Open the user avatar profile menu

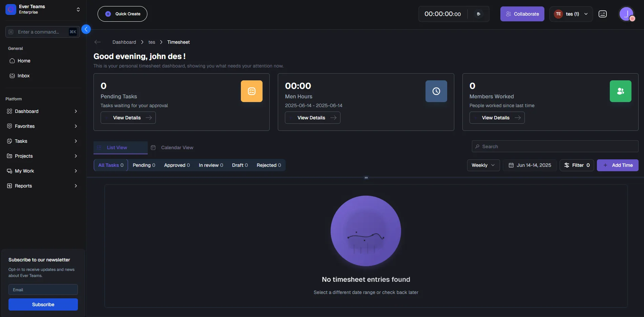coord(626,14)
